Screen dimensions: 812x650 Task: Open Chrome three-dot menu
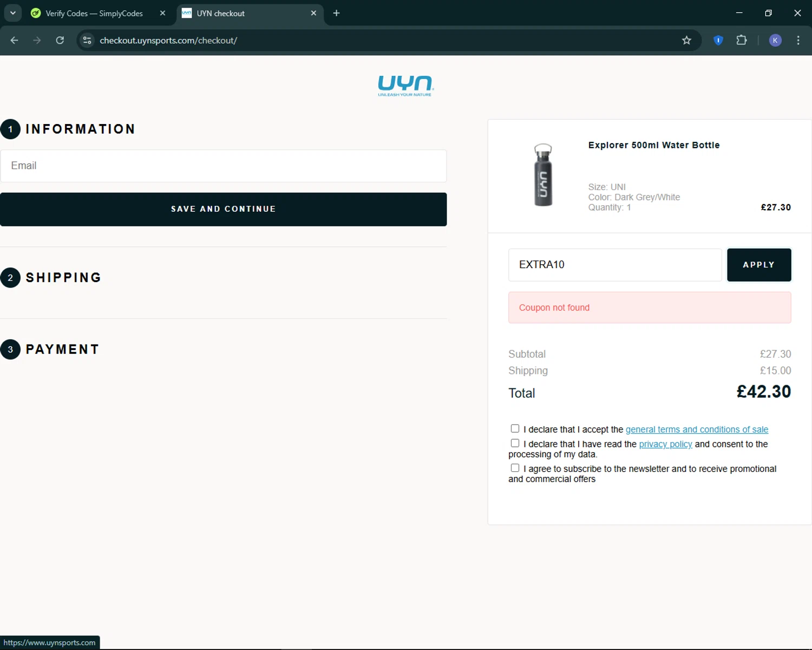[x=798, y=40]
